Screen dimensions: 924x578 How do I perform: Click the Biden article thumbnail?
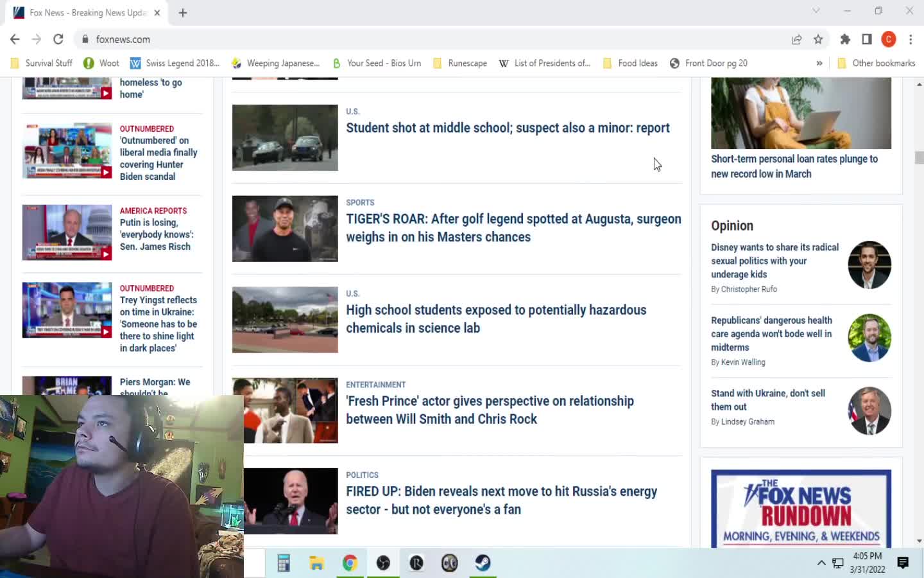pos(290,501)
